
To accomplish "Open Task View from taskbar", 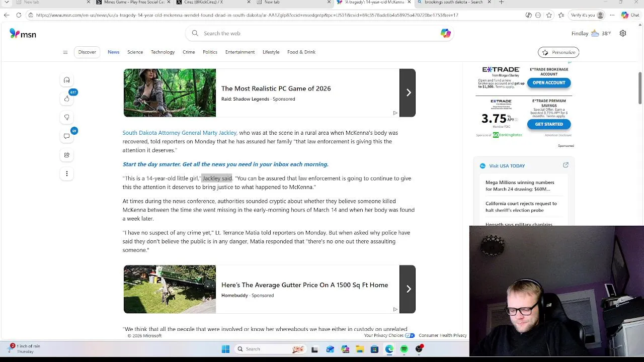I will pos(314,349).
